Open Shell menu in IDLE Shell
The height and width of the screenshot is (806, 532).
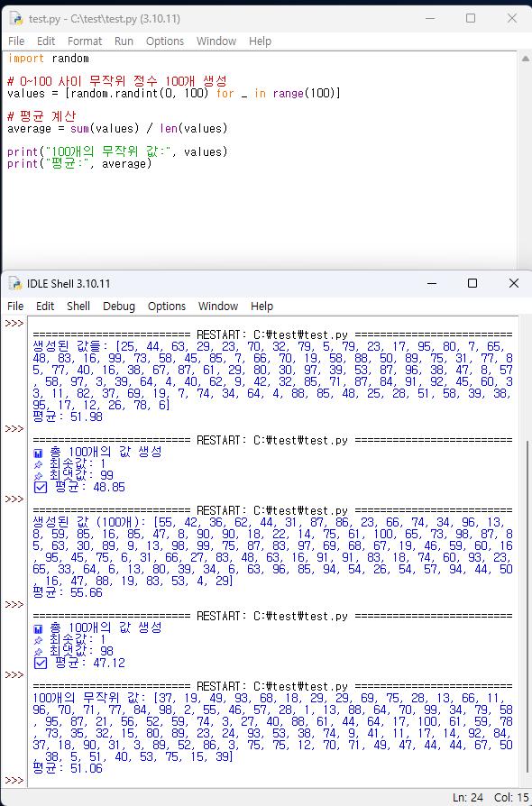pos(78,307)
